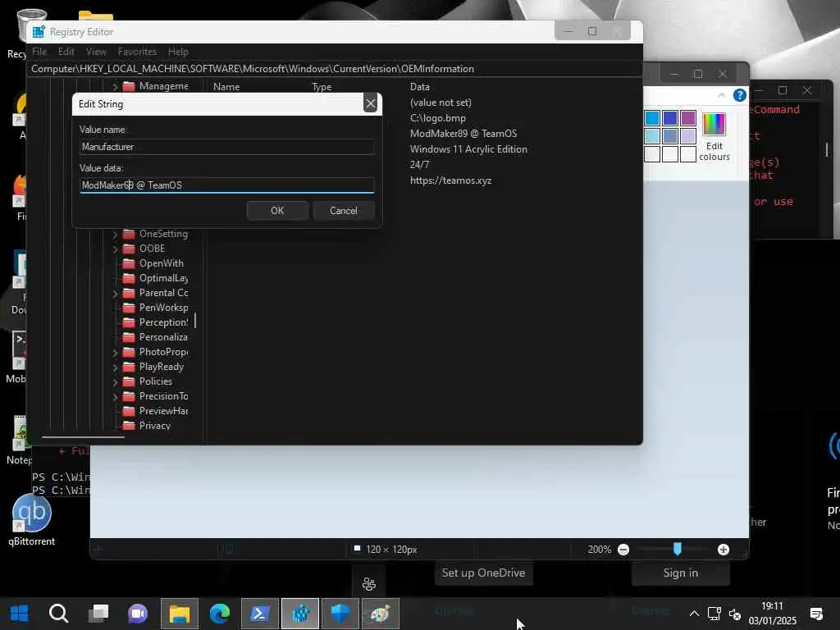Select the PenWorksp registry key
The image size is (840, 630).
pos(163,308)
